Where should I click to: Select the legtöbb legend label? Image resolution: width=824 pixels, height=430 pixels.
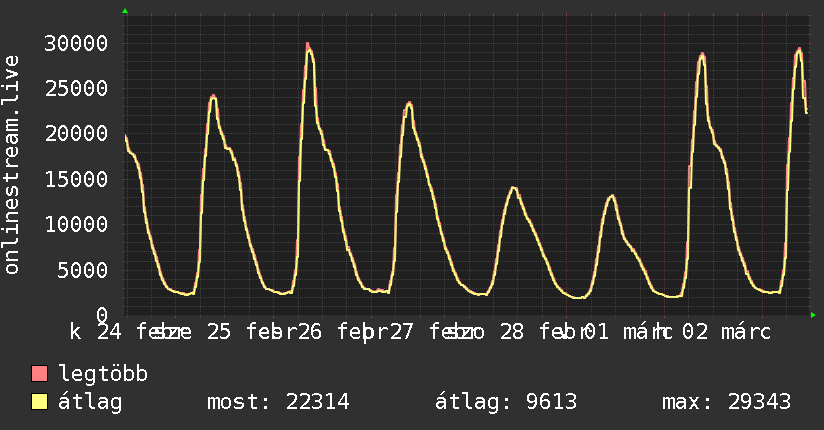pos(103,374)
